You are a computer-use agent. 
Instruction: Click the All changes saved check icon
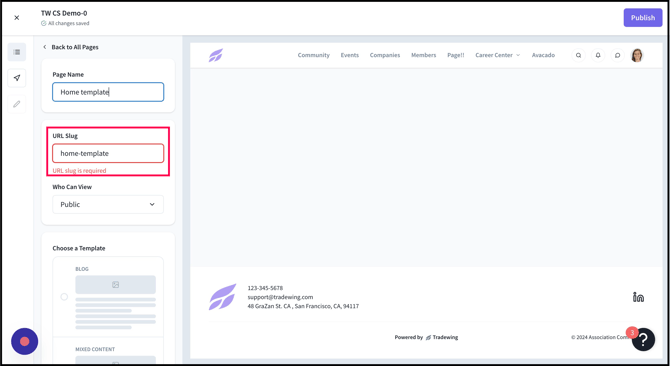(44, 23)
